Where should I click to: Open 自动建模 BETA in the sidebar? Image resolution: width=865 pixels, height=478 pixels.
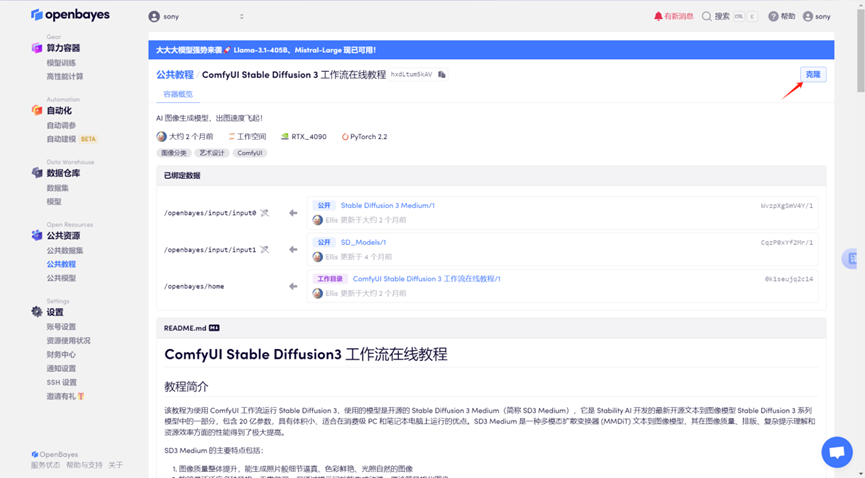point(72,139)
